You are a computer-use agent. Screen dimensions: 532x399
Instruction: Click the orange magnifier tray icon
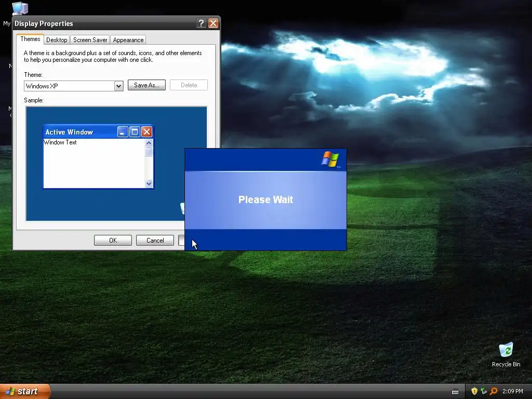494,391
